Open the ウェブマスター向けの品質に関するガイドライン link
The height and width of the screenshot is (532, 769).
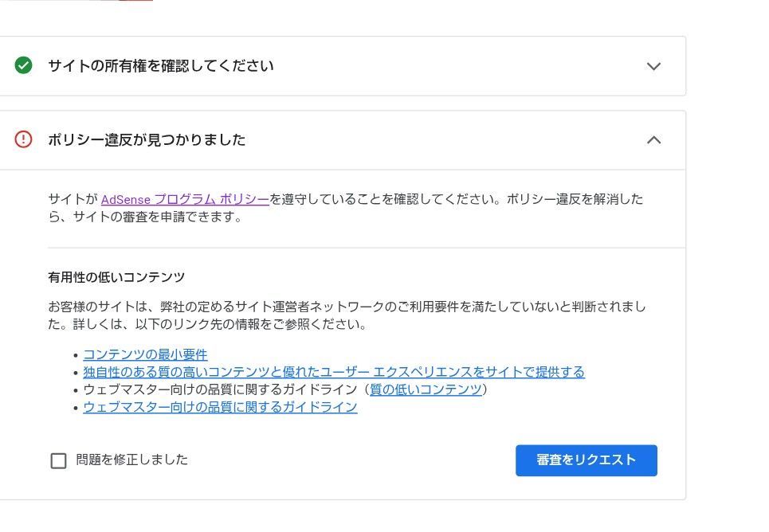tap(220, 407)
